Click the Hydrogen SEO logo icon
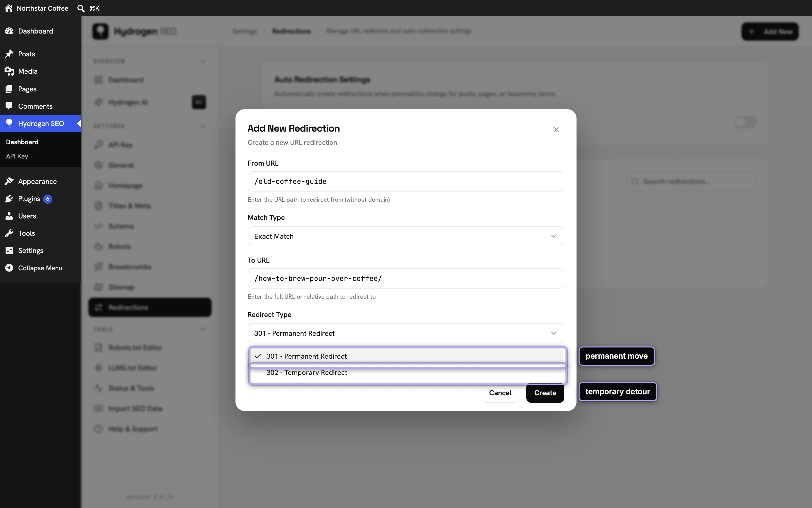The image size is (812, 508). pyautogui.click(x=100, y=31)
